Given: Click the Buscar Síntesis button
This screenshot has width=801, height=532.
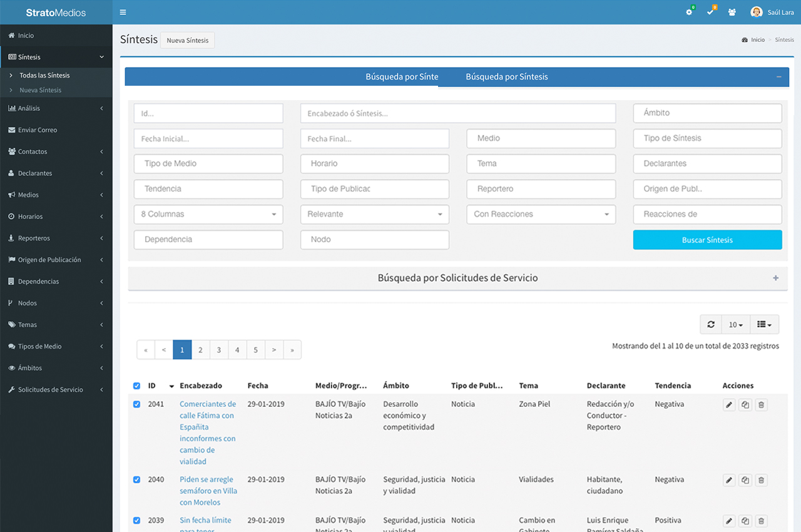Looking at the screenshot, I should pyautogui.click(x=707, y=240).
